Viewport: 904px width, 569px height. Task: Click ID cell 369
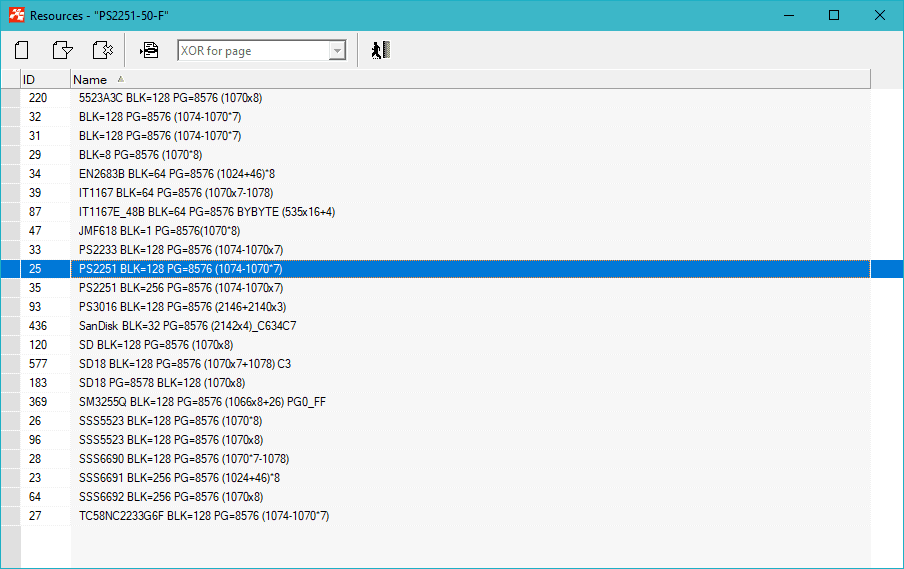tap(46, 402)
